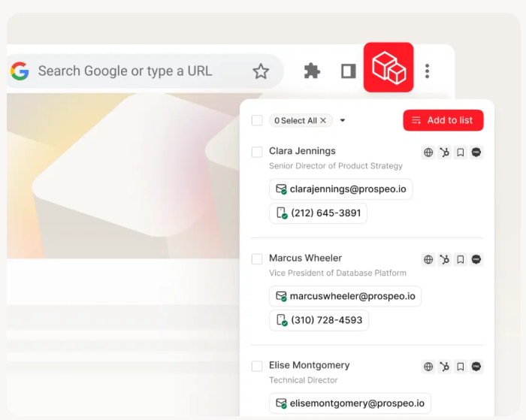Viewport: 526px width, 420px height.
Task: Click HubSpot icon for Marcus Wheeler
Action: [x=445, y=260]
